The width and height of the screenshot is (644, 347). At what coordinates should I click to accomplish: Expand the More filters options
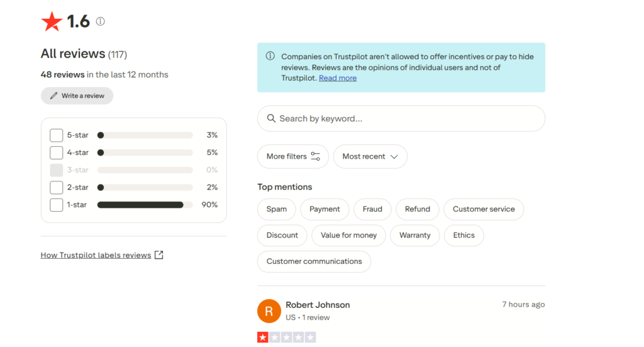(293, 156)
